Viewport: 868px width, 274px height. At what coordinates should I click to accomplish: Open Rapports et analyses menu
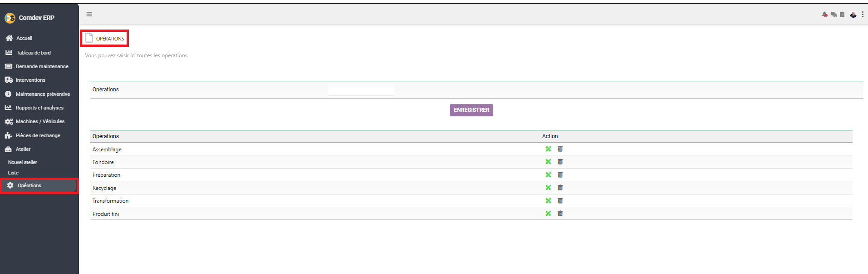coord(39,108)
